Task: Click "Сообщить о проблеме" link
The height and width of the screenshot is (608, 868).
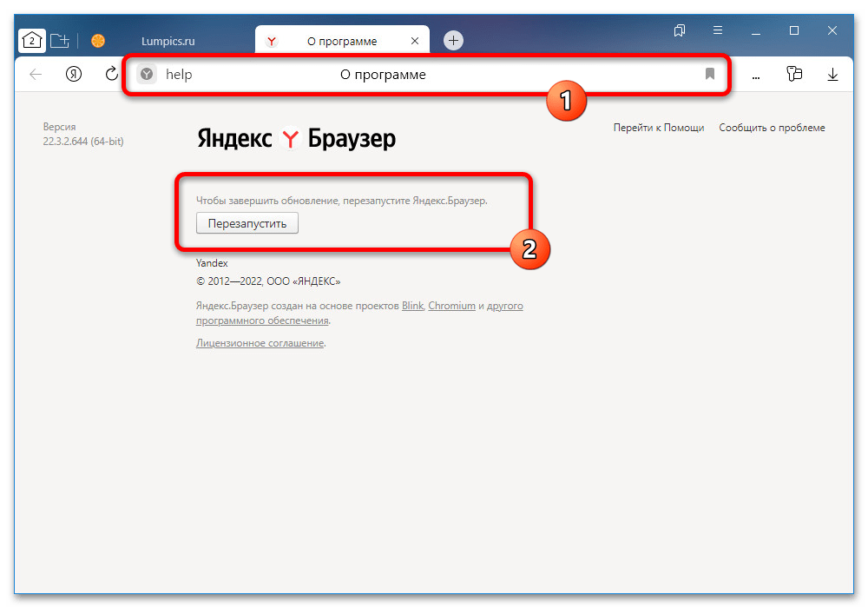Action: pyautogui.click(x=772, y=128)
